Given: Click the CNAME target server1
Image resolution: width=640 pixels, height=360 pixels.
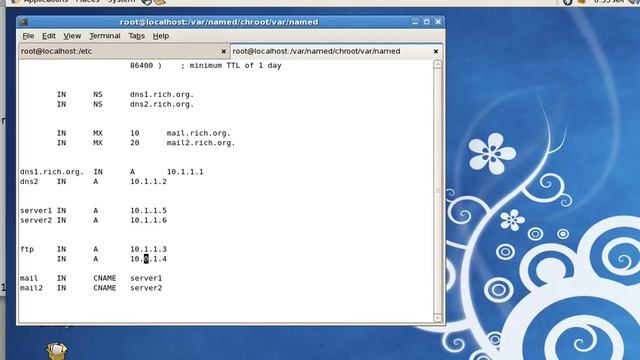Looking at the screenshot, I should tap(146, 278).
